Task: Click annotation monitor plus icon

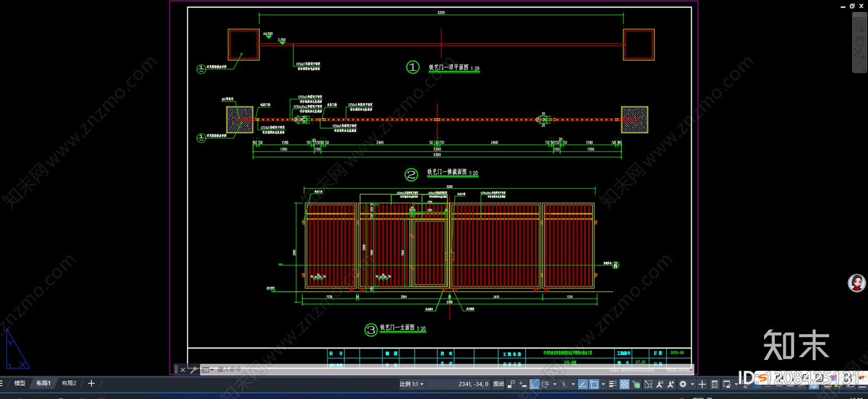Action: [702, 384]
